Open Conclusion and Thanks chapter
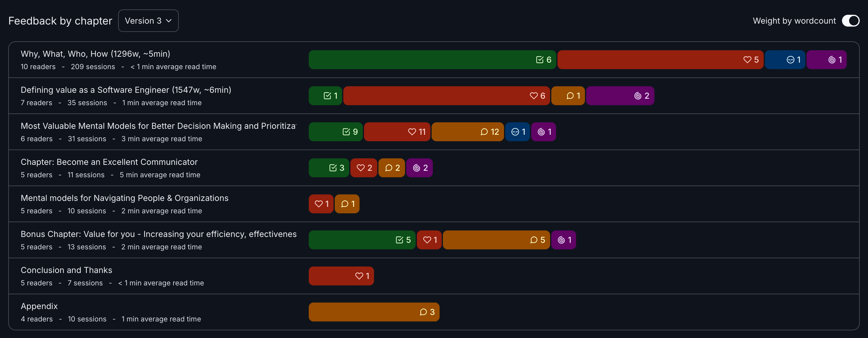 pos(66,270)
